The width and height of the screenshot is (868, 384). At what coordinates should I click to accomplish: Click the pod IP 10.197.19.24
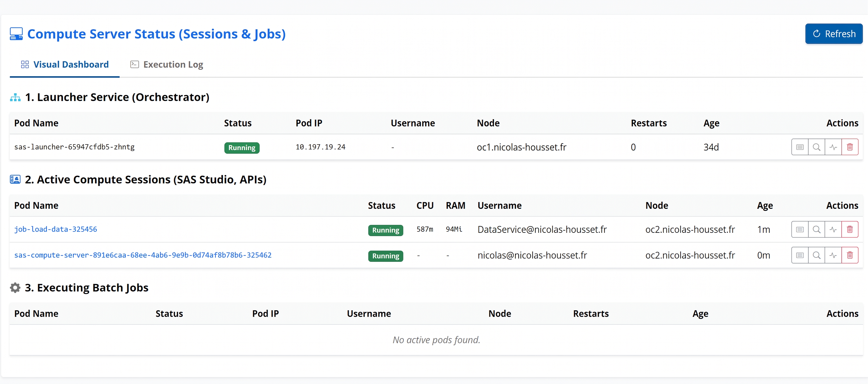click(320, 147)
